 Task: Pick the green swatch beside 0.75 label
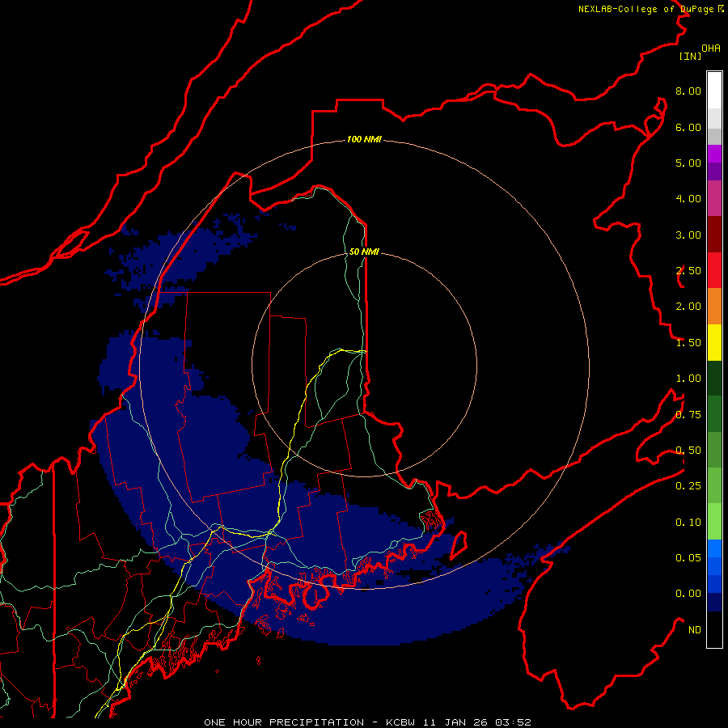(714, 414)
